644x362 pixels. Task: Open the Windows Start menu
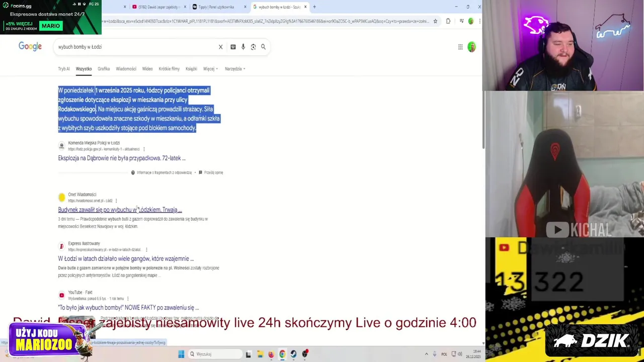click(x=181, y=354)
